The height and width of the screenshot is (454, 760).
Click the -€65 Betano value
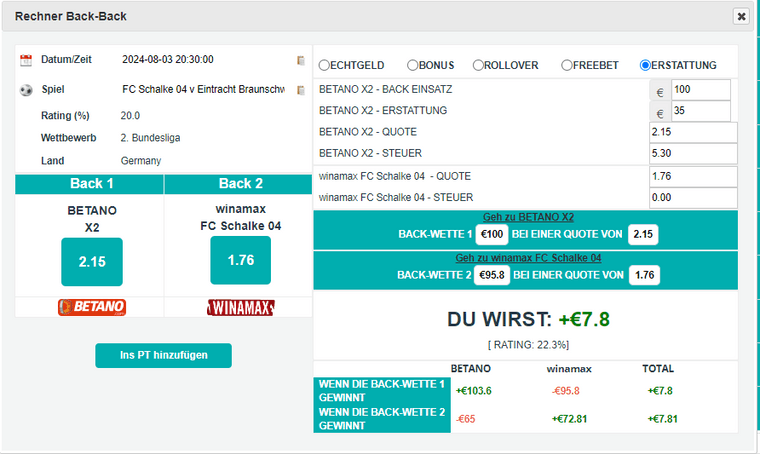465,419
